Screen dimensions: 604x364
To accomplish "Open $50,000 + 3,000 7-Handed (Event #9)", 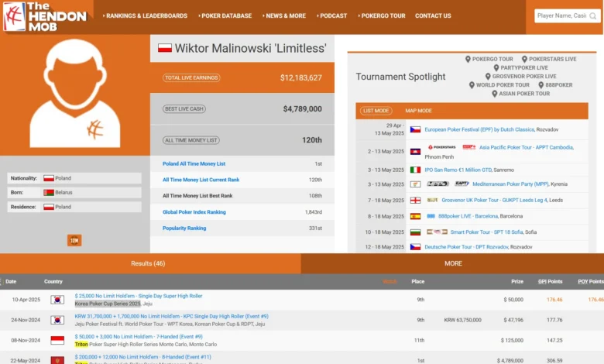I will [x=139, y=337].
